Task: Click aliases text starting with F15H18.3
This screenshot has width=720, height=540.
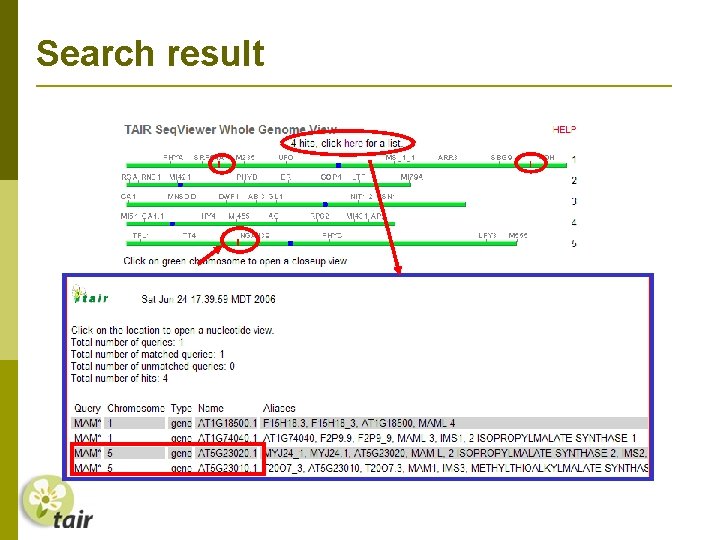Action: point(359,423)
